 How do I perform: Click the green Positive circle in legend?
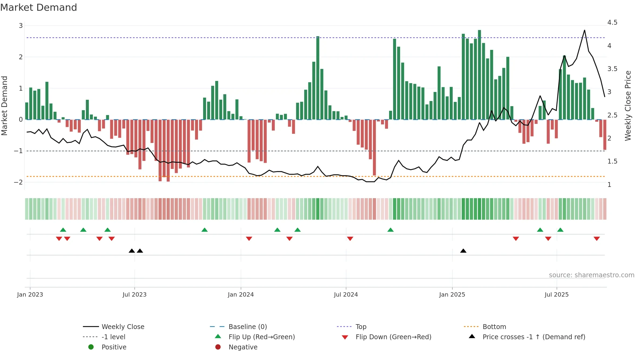(91, 347)
